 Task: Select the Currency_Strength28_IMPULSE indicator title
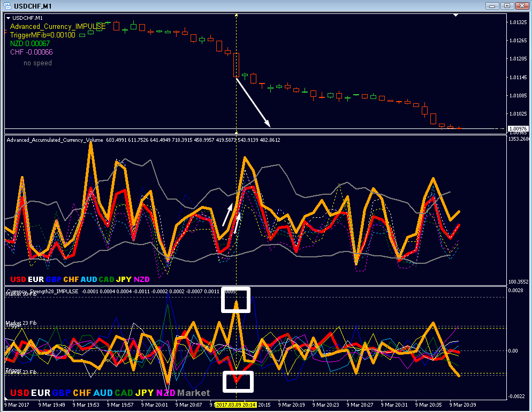[42, 291]
